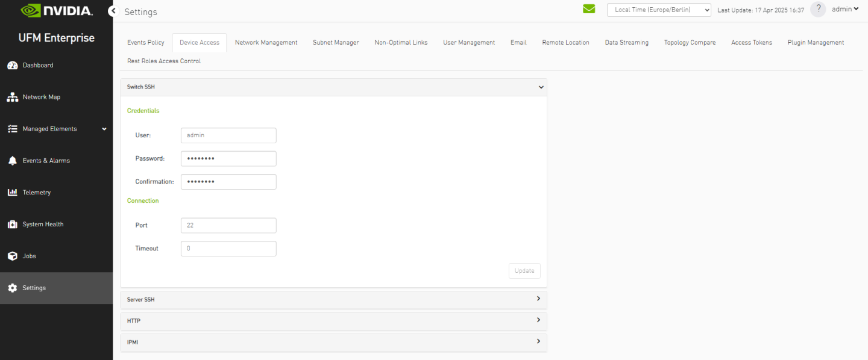Click the green envelope notification icon
Screen dimensions: 868x360
(x=589, y=9)
